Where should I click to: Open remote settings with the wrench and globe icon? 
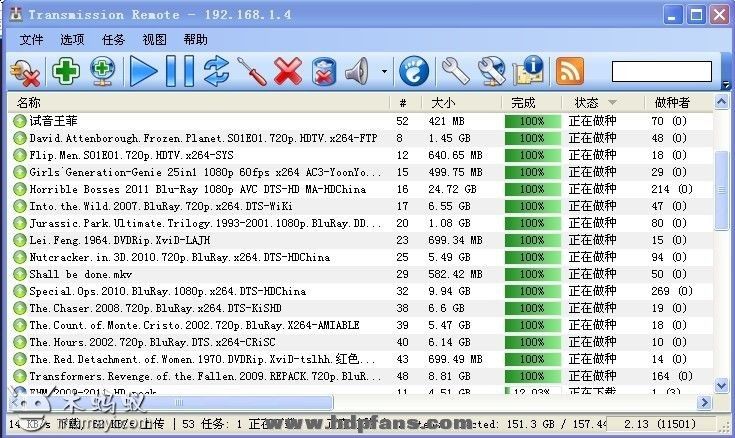point(491,71)
